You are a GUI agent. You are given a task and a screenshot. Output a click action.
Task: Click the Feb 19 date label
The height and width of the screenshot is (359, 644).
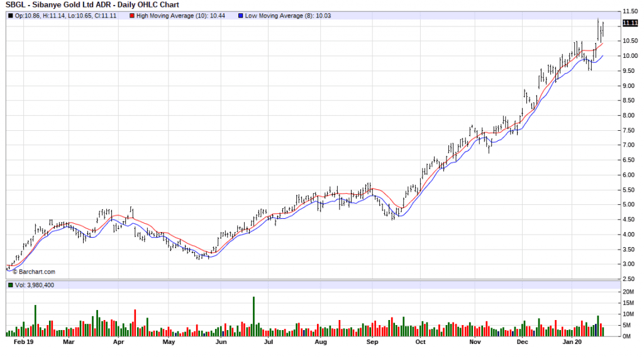[x=24, y=343]
